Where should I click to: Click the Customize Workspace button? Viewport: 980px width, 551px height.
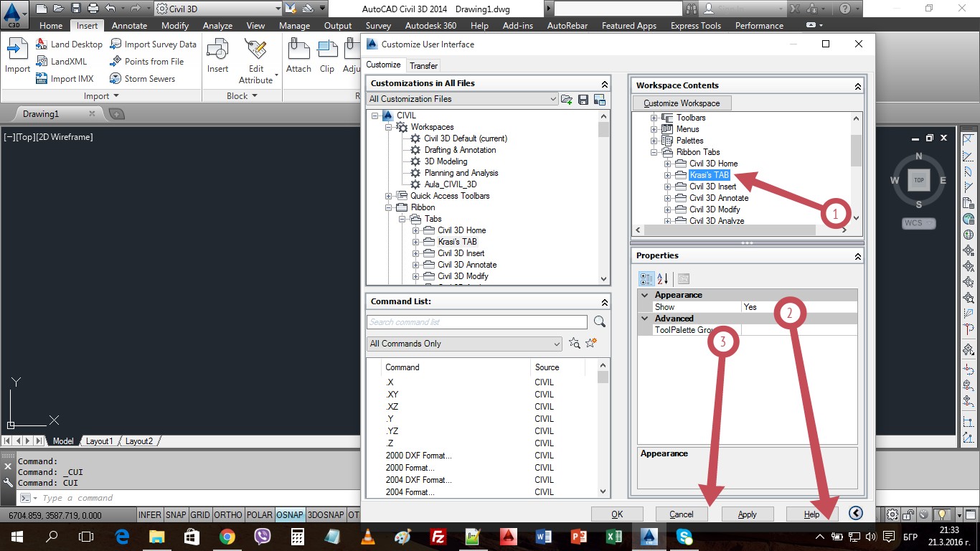(x=682, y=103)
